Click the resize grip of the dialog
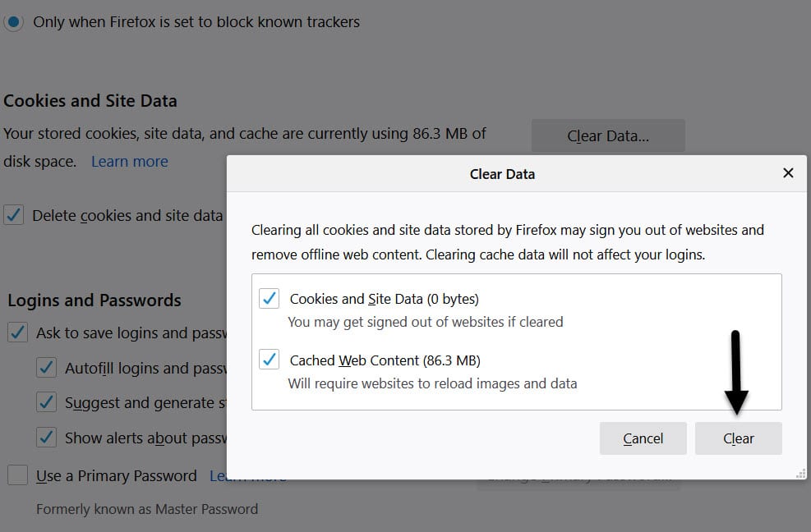The image size is (811, 532). coord(801,474)
